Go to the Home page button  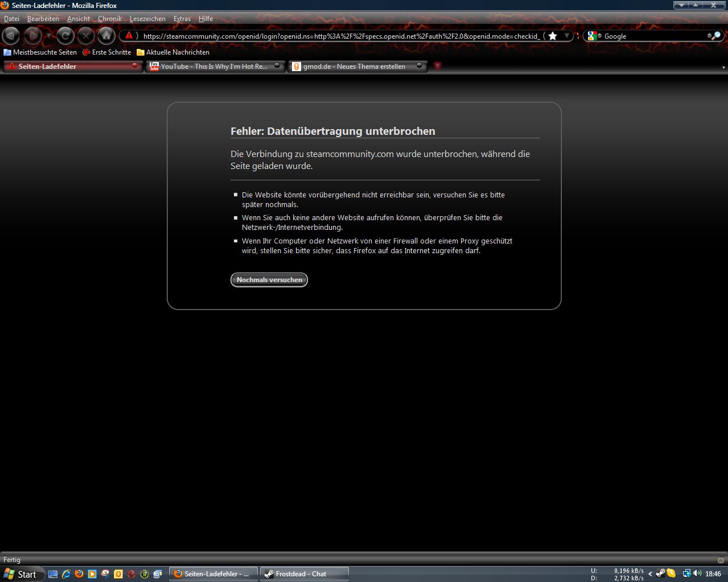(106, 36)
